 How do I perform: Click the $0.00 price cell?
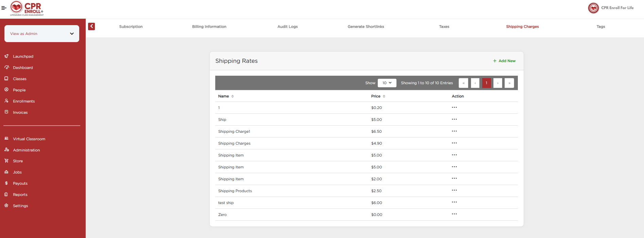click(x=377, y=215)
